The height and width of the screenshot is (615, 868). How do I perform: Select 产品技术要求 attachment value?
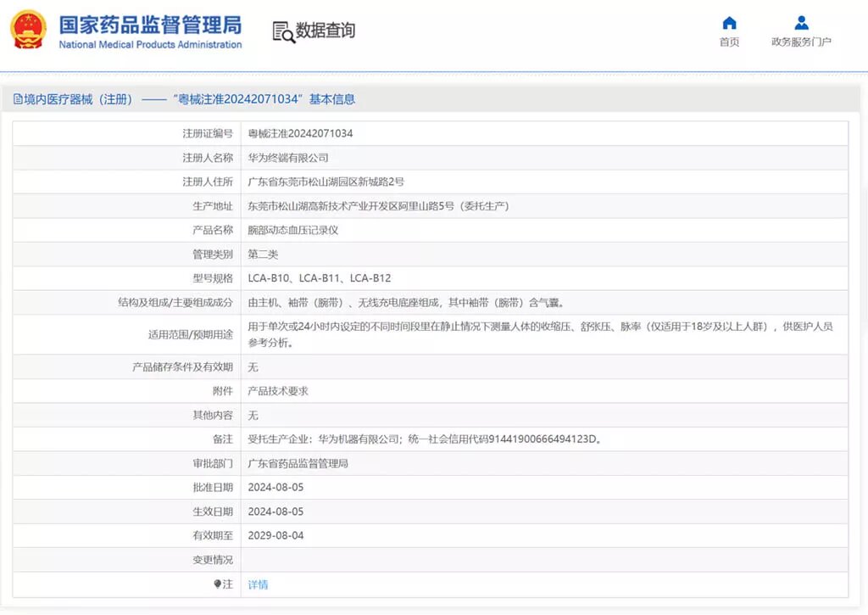[278, 391]
